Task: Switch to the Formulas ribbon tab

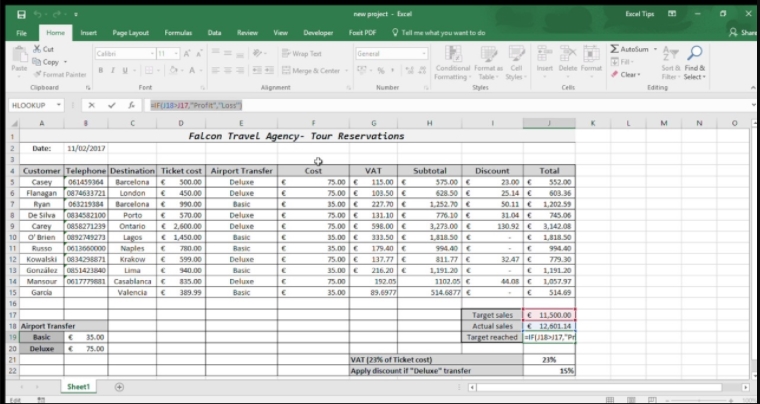Action: (178, 33)
